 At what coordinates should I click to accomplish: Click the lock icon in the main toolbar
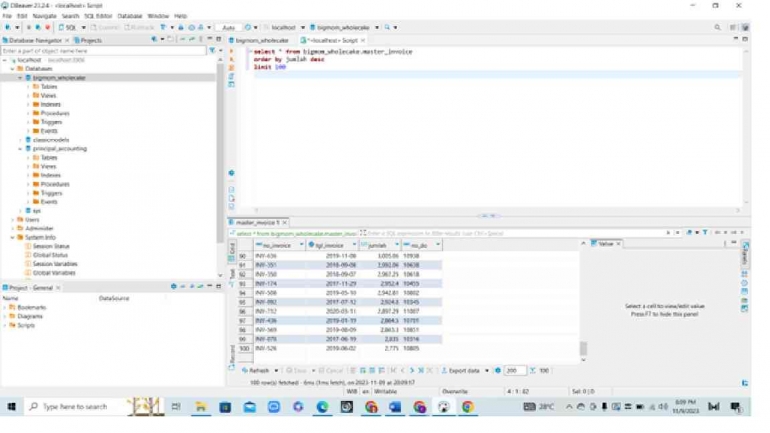click(181, 27)
